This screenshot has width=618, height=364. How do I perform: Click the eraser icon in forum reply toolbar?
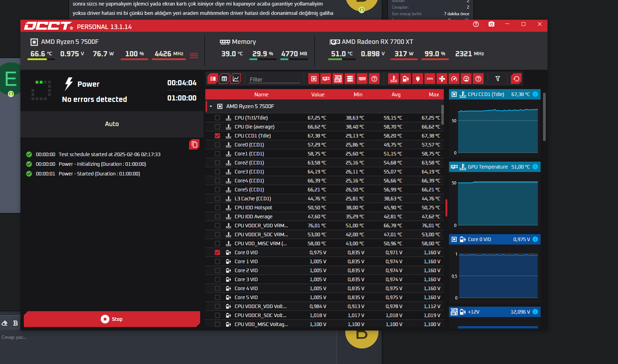pyautogui.click(x=4, y=323)
